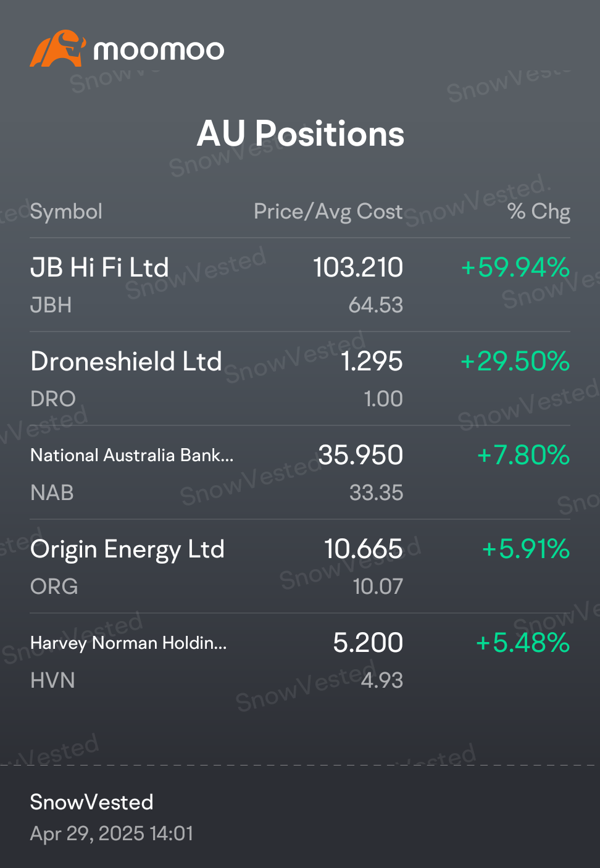Open the Droneshield Ltd position
Viewport: 600px width, 868px height.
click(126, 362)
